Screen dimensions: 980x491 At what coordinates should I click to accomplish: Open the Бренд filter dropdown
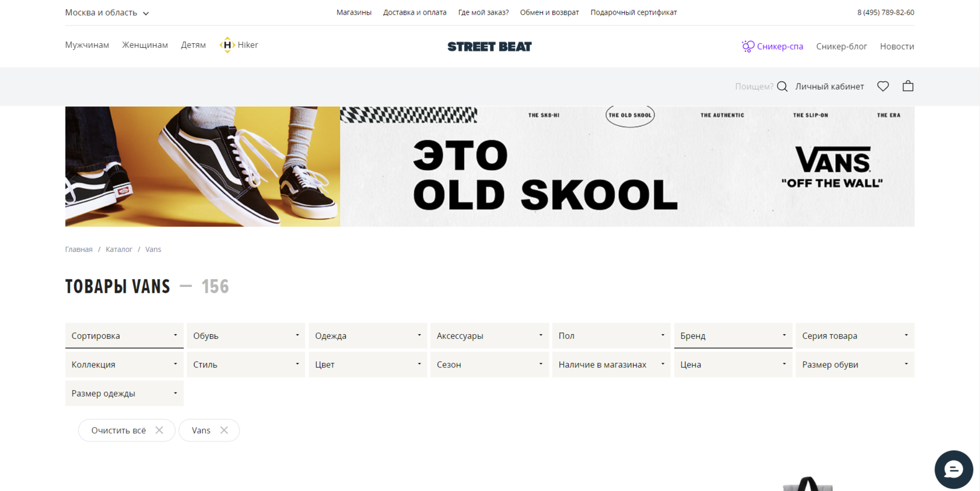tap(733, 336)
